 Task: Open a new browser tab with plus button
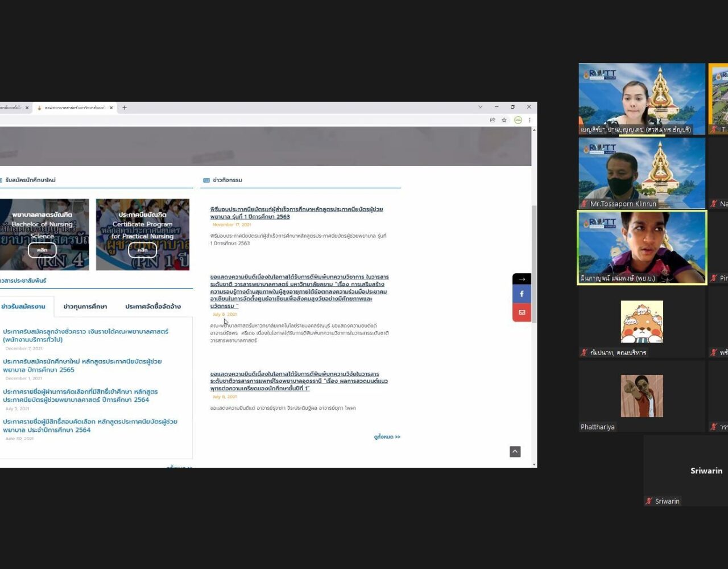pyautogui.click(x=125, y=108)
